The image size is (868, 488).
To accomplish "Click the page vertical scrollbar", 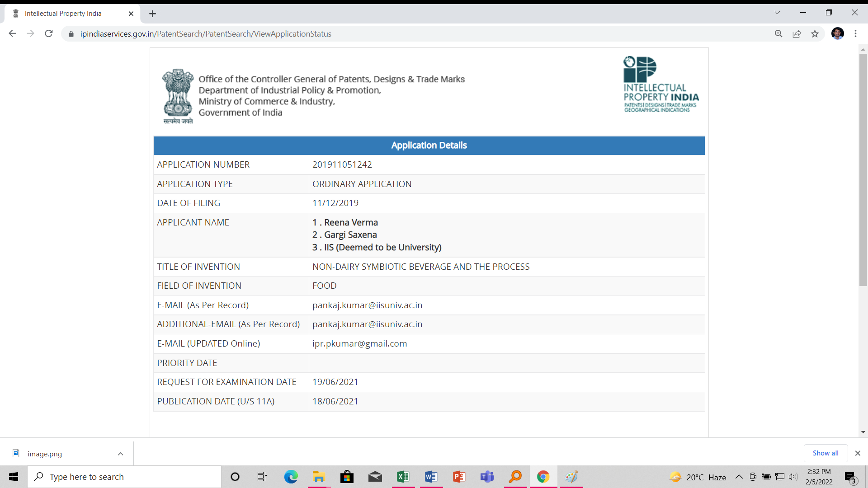I will tap(863, 170).
